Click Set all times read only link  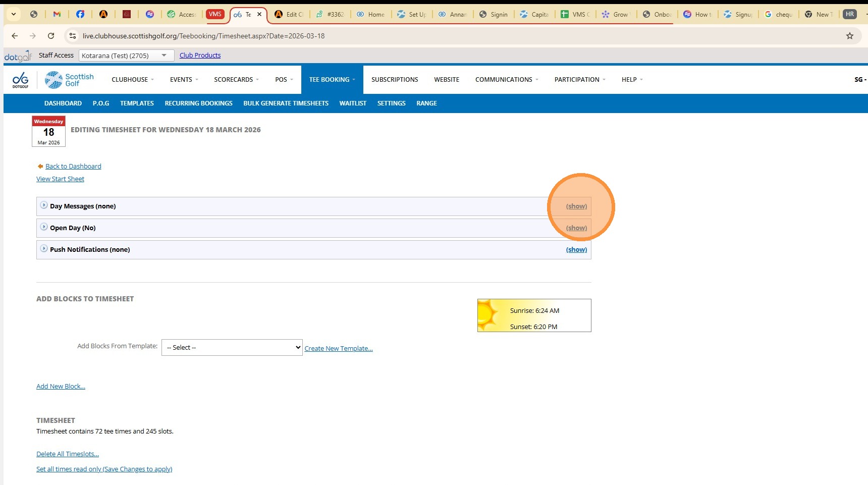point(104,469)
